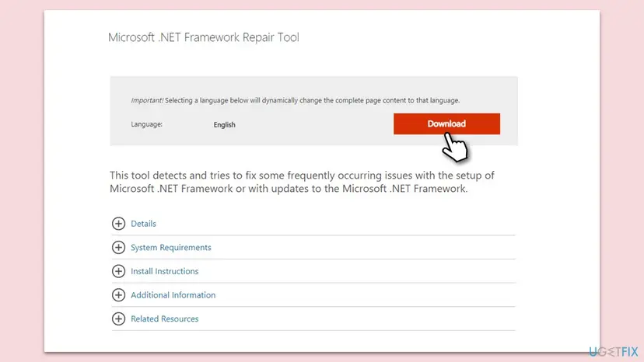This screenshot has width=644, height=362.
Task: Open the Install Instructions link
Action: [164, 271]
